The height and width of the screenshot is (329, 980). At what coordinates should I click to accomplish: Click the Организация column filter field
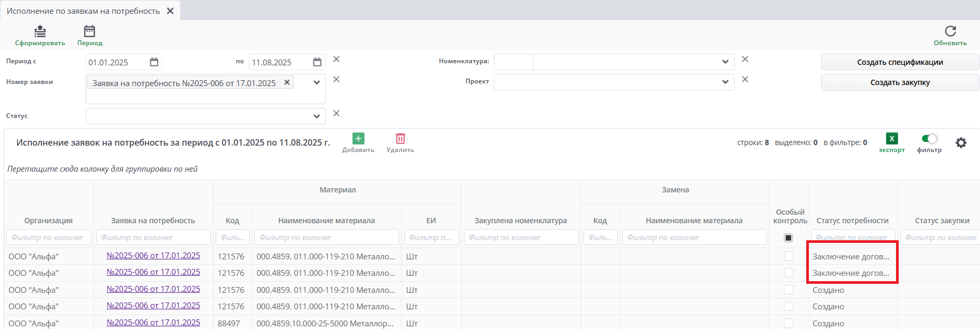point(49,238)
